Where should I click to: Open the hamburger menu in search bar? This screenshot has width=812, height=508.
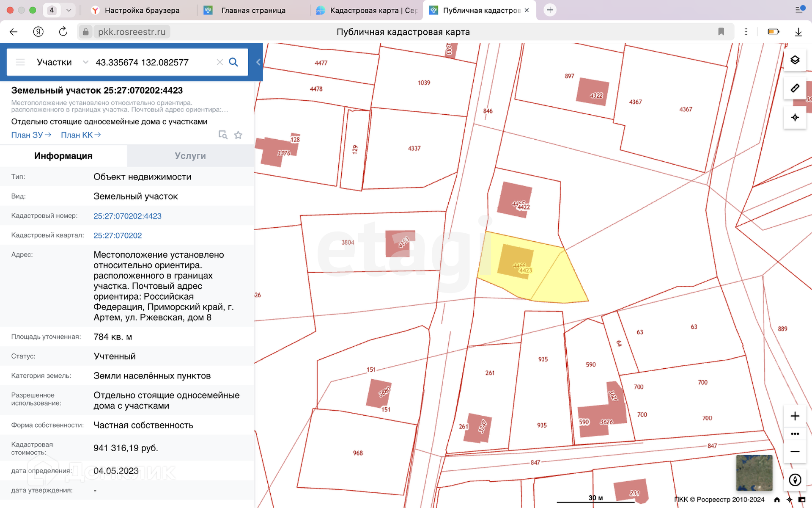pos(20,62)
